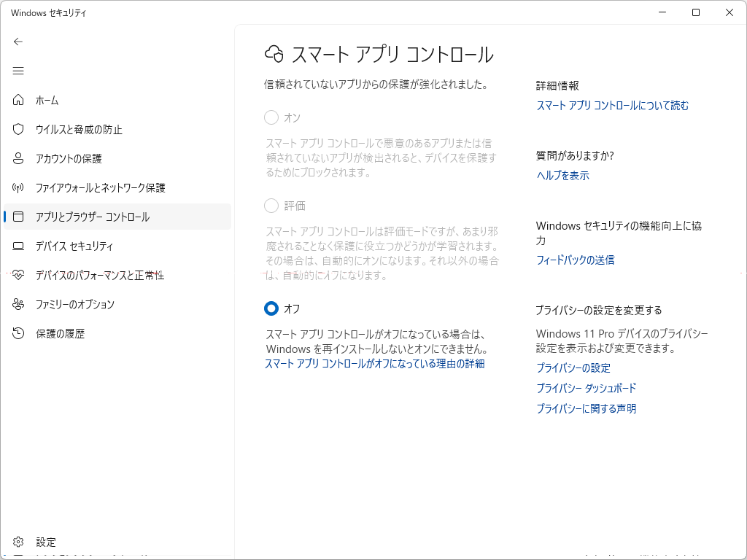
Task: Open デバイスのパフォーマンスと正常性 section
Action: [117, 275]
